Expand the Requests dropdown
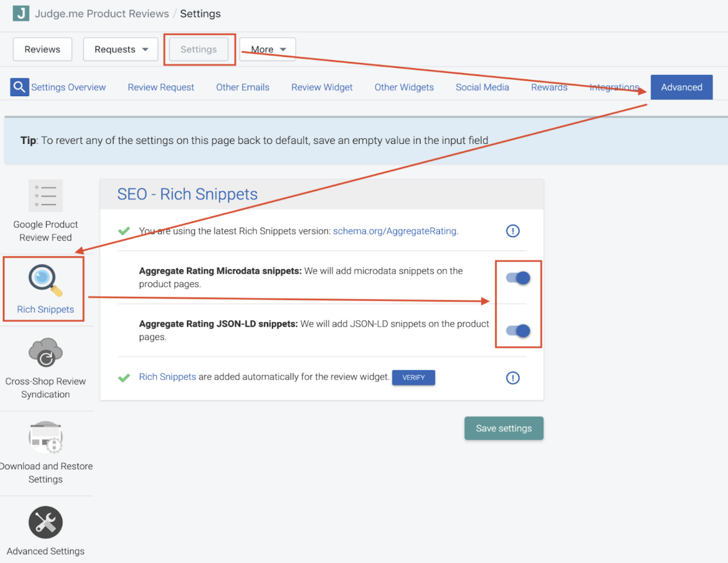728x563 pixels. 120,50
